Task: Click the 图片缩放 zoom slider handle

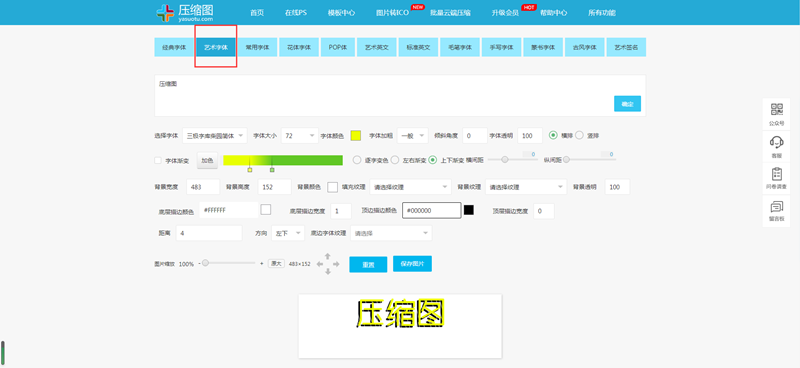Action: pyautogui.click(x=205, y=263)
